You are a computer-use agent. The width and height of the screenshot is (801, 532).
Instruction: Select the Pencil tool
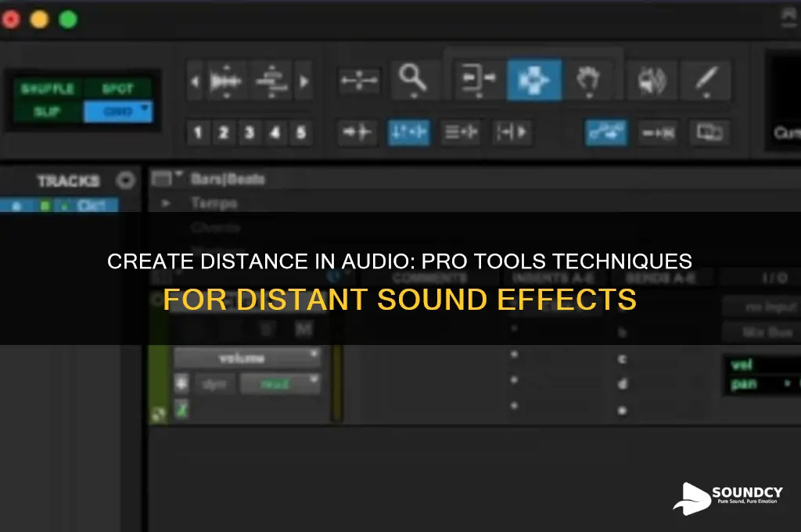(x=706, y=81)
